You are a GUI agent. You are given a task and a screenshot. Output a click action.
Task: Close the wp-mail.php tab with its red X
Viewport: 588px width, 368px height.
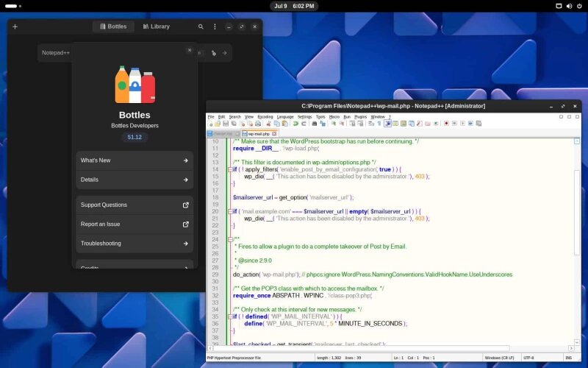(274, 134)
